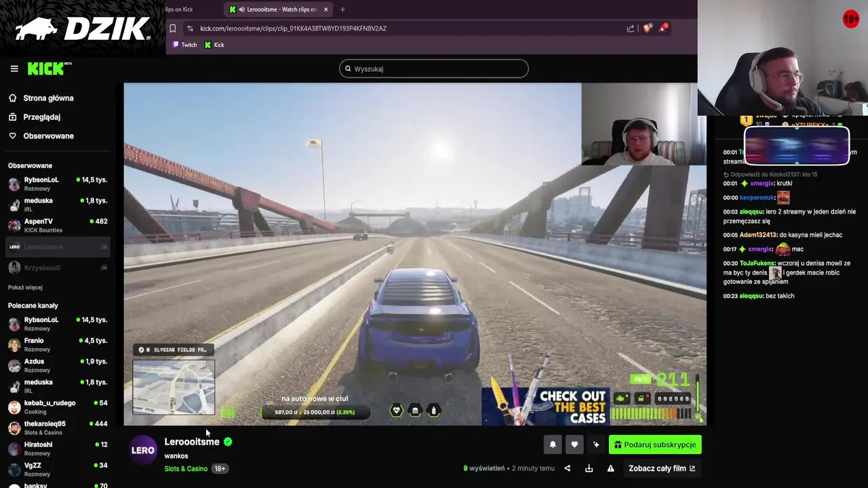
Task: Click chat username xmergix saying krutki
Action: (762, 184)
